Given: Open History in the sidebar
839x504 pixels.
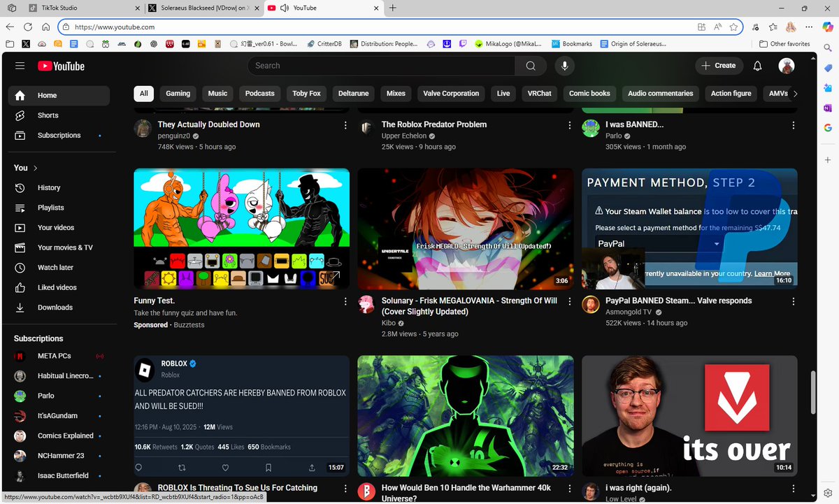Looking at the screenshot, I should 59,188.
